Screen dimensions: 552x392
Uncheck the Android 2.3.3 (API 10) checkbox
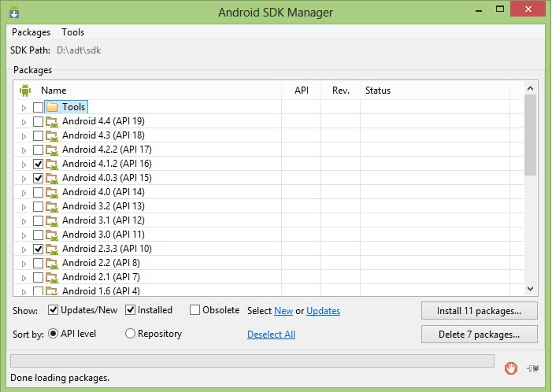point(38,250)
